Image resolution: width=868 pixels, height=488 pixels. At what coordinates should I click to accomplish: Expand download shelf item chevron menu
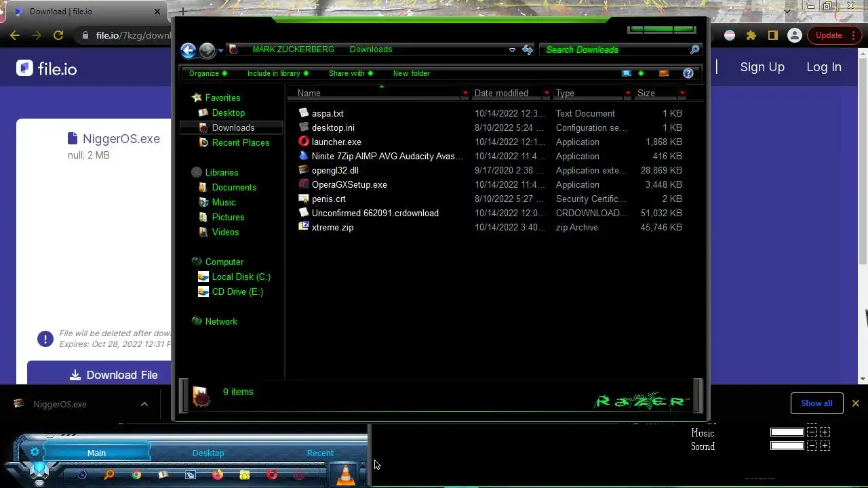coord(144,404)
